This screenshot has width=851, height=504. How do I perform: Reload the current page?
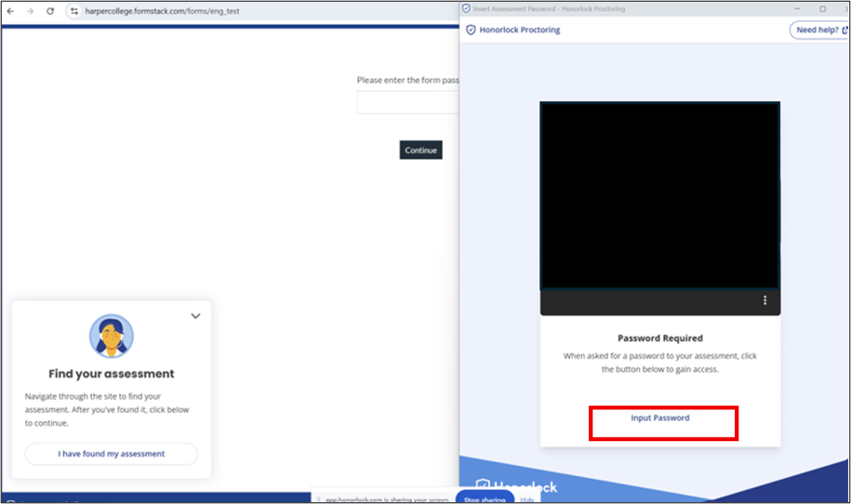50,11
